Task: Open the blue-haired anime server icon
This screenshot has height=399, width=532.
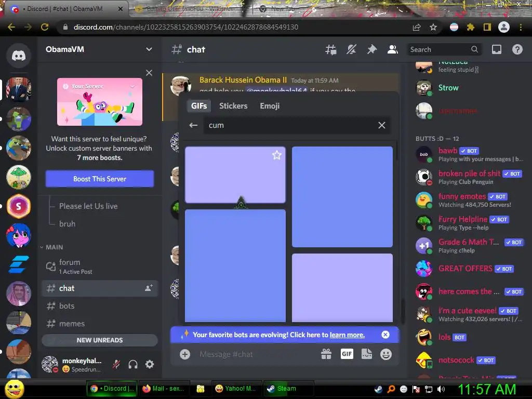Action: pos(19,235)
